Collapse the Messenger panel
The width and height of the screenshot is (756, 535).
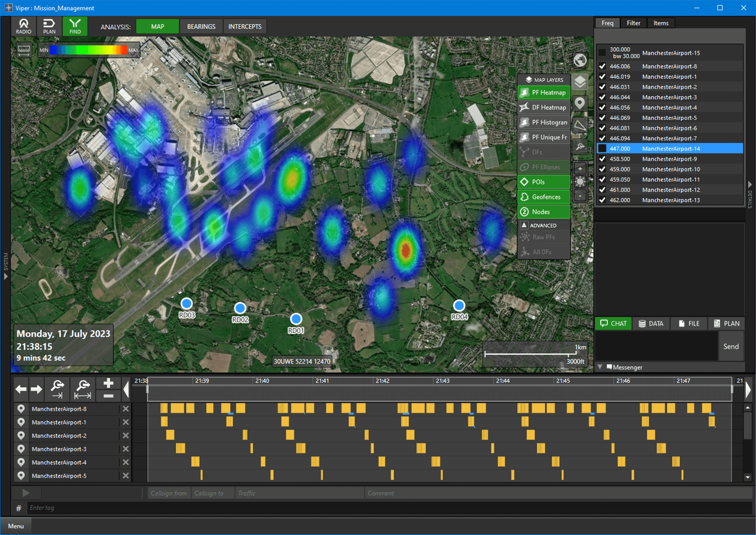tap(600, 367)
